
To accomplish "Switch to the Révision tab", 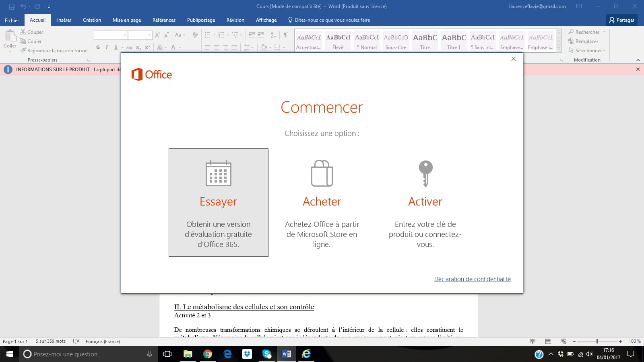I will coord(235,20).
